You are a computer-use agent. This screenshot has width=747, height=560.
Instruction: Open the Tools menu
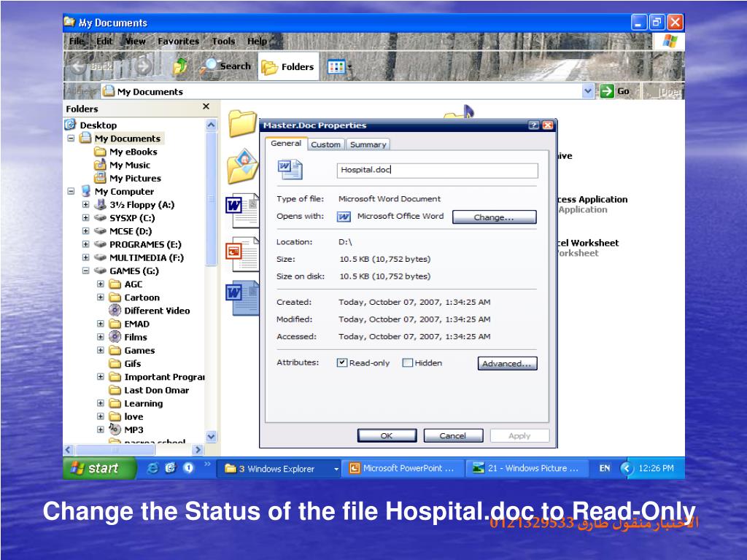(x=223, y=42)
